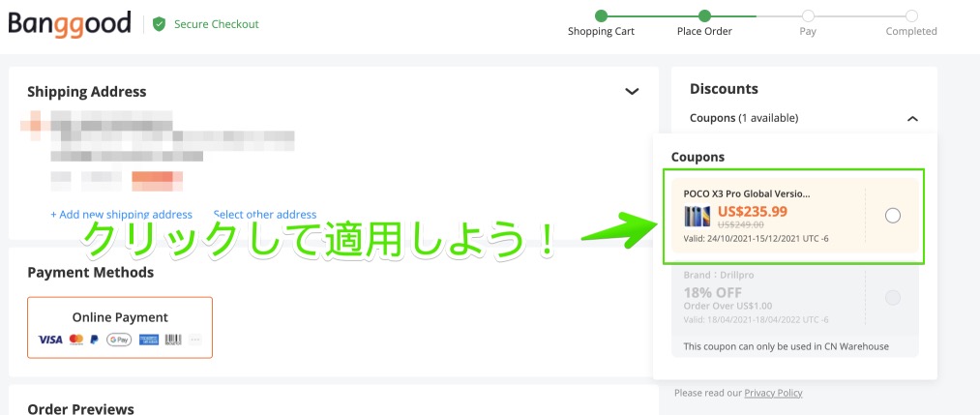The height and width of the screenshot is (415, 980).
Task: Click the barcode (Boleto) payment icon
Action: (x=173, y=340)
